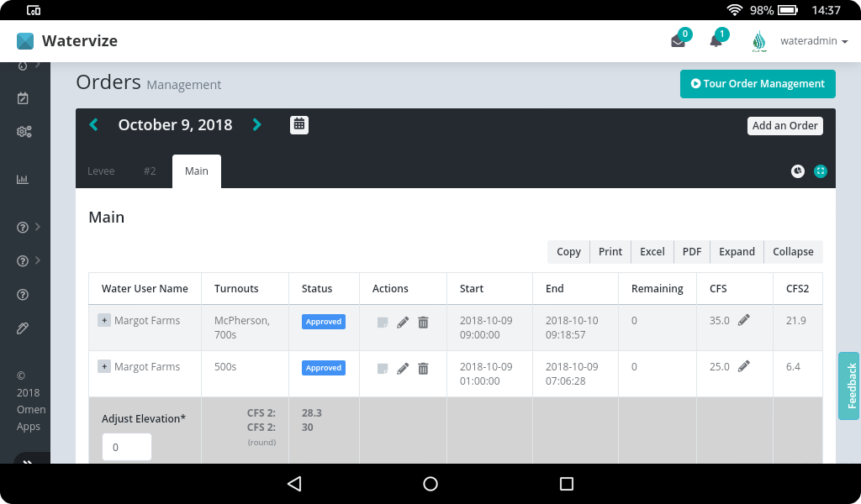Sort by Water User Name column
The width and height of the screenshot is (861, 504).
coord(145,288)
